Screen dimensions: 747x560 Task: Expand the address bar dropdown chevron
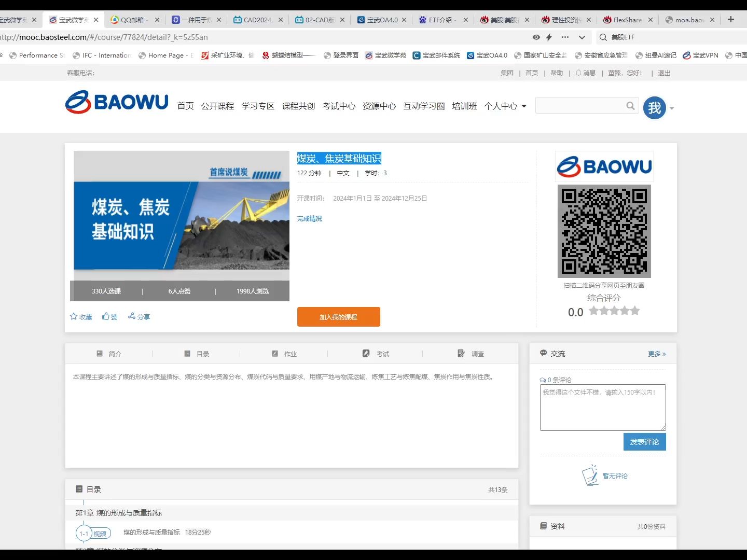point(582,37)
